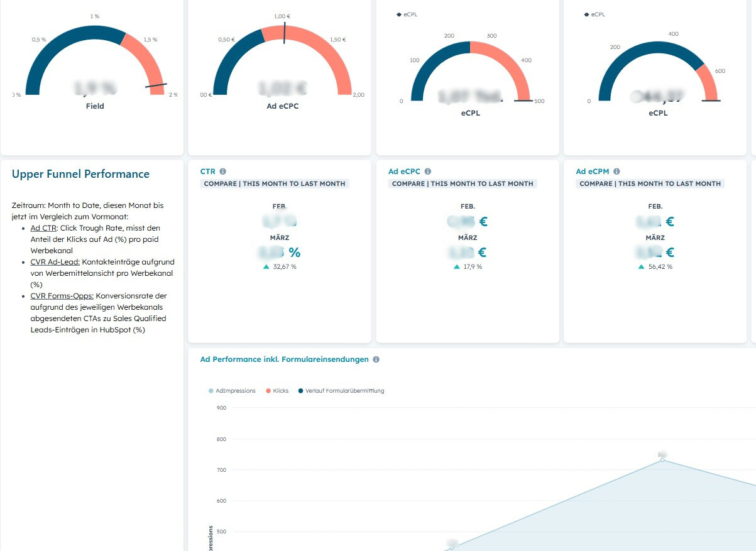Open the CVR Forms-Opps link
This screenshot has height=551, width=756.
point(62,295)
